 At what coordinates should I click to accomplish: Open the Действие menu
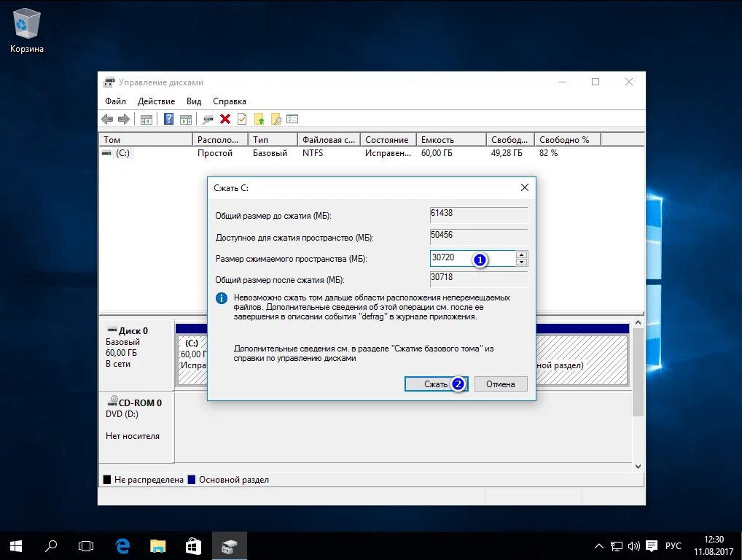(x=156, y=101)
